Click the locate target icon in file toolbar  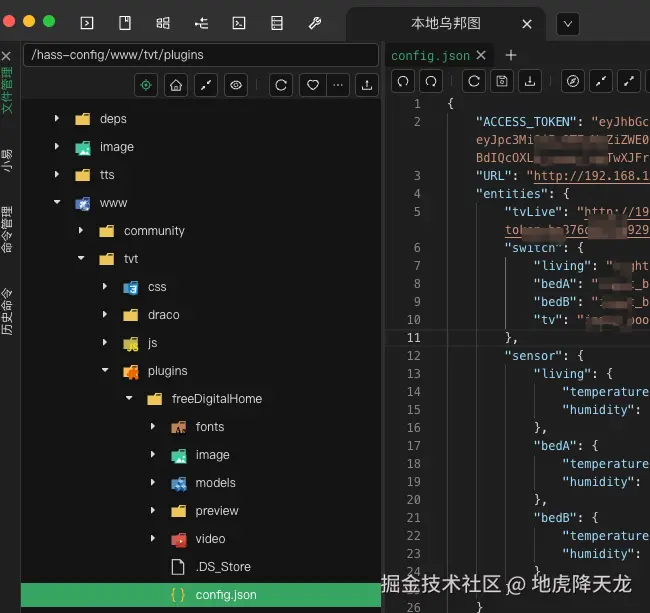point(146,85)
